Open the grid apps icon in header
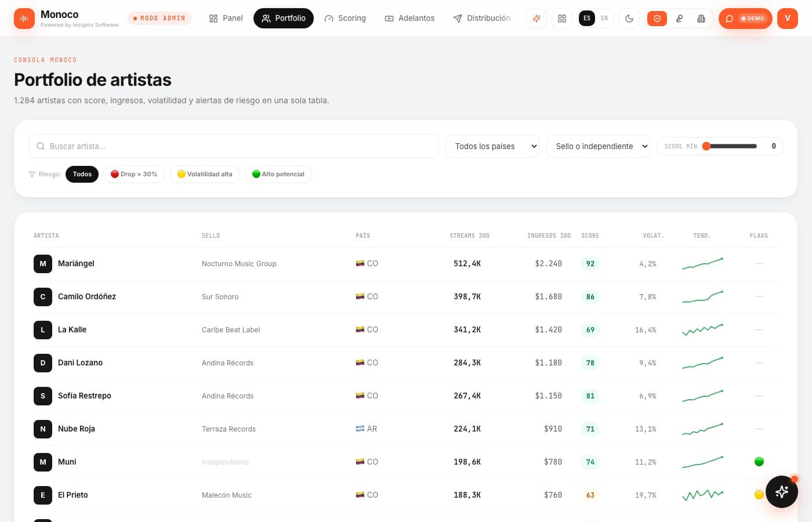This screenshot has height=522, width=812. click(x=562, y=19)
